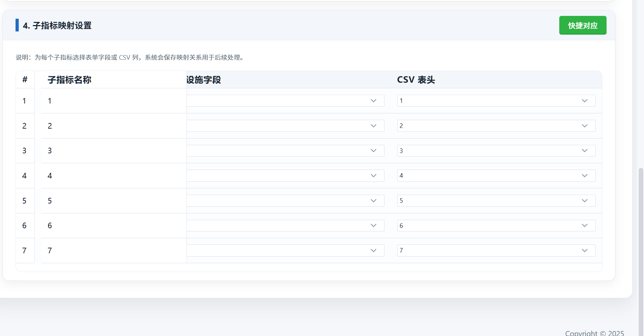Click the 子指标名称 column header
The width and height of the screenshot is (644, 336).
70,80
